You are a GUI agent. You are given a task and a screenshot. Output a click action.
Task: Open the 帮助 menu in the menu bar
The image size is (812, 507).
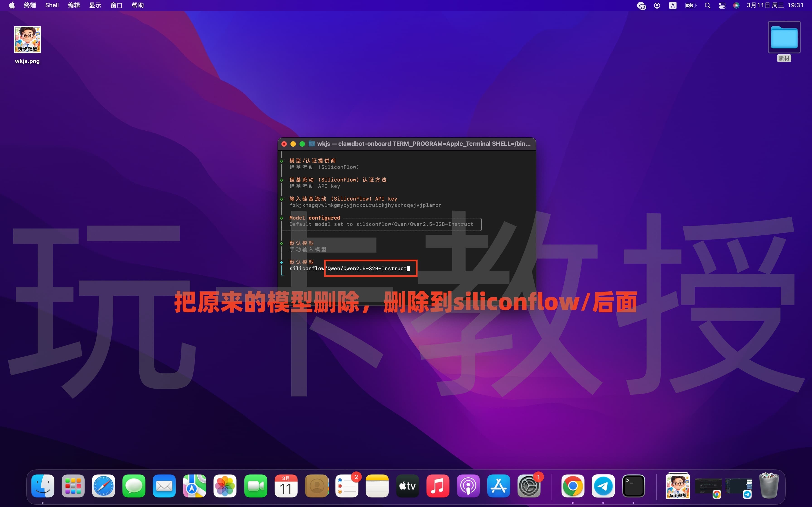pyautogui.click(x=138, y=5)
